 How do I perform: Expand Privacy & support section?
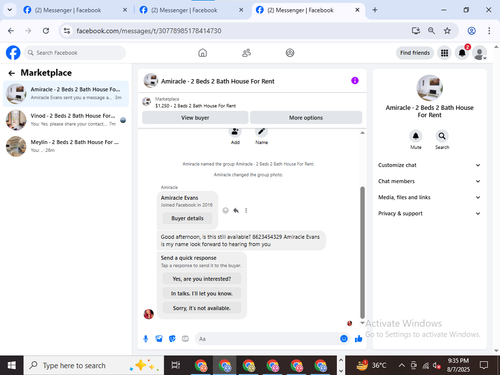pos(429,213)
